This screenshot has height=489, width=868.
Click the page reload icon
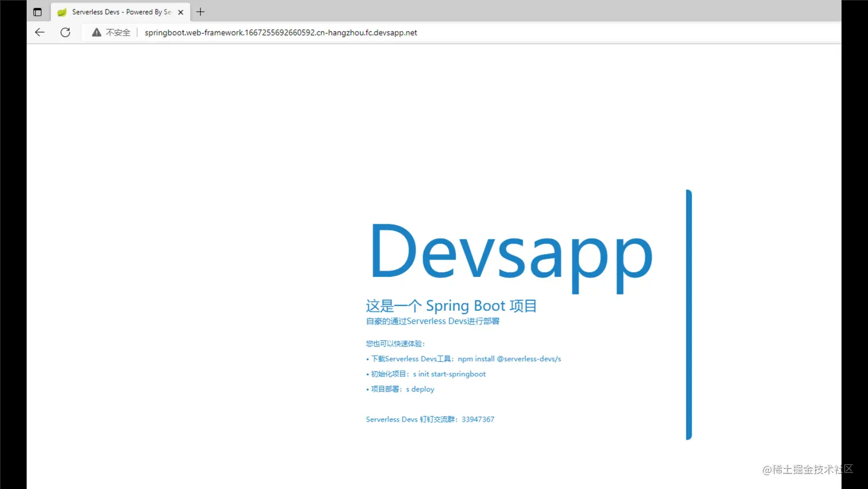coord(65,32)
